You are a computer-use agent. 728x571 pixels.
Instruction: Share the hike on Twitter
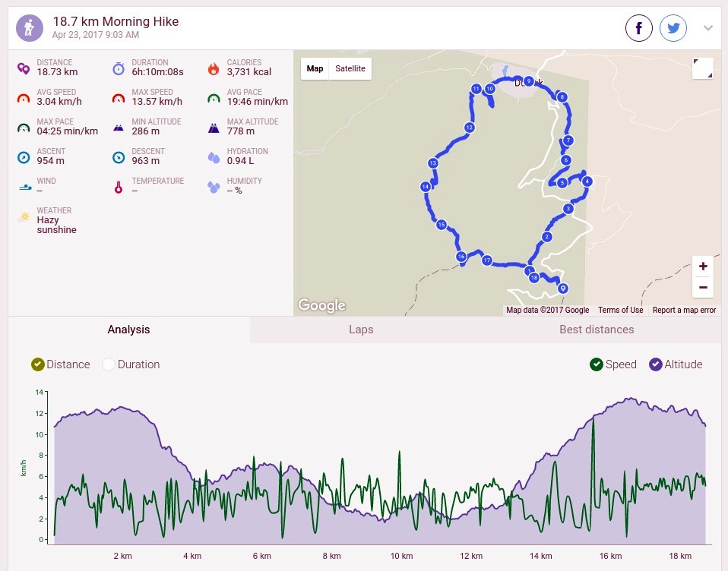[673, 28]
